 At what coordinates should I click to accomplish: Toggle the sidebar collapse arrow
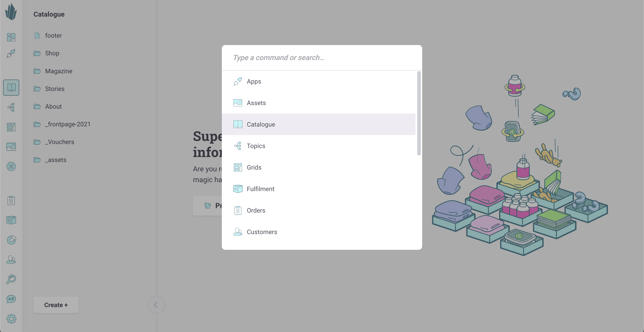tap(156, 304)
